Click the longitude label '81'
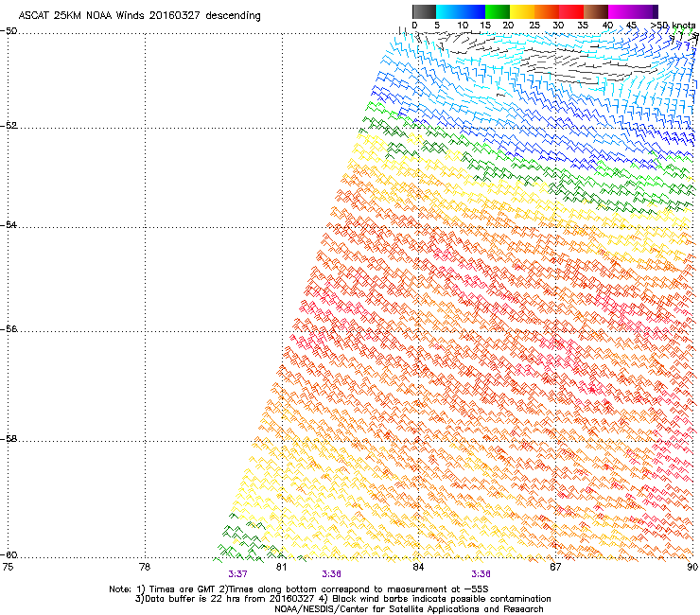Screen dimensions: 700x615 point(281,567)
